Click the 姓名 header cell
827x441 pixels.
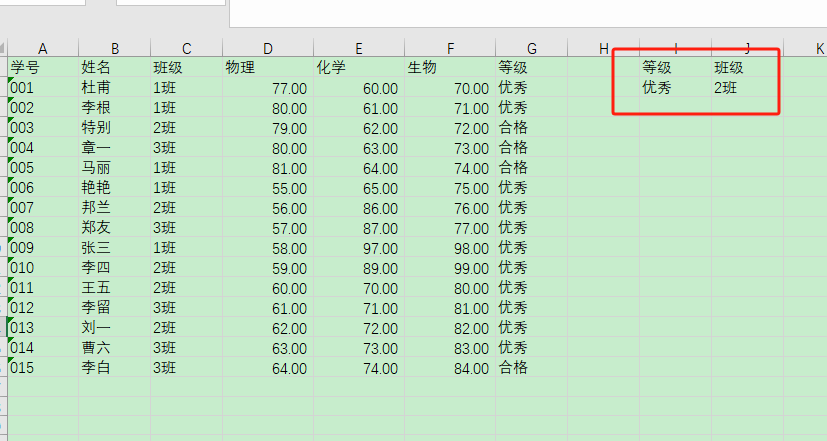[x=114, y=67]
